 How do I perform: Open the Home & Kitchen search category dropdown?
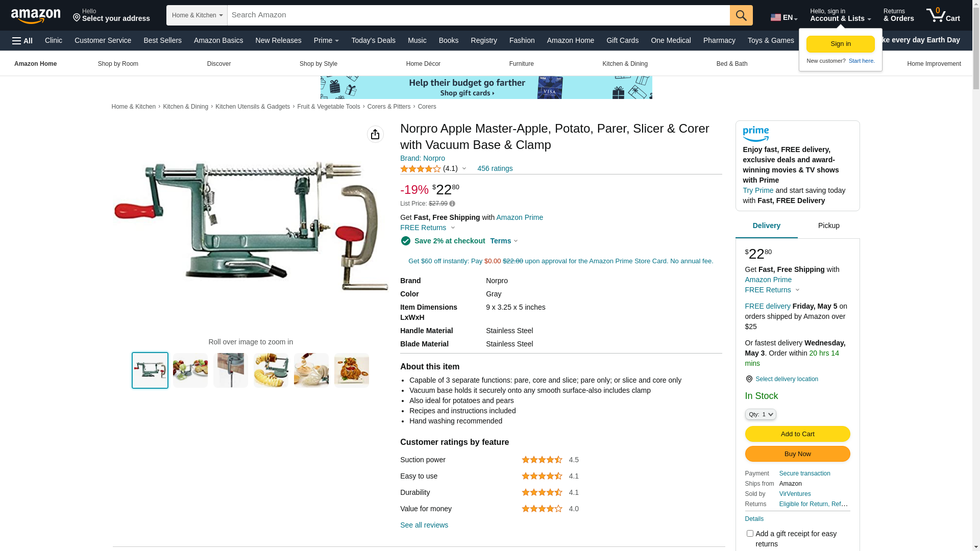[x=197, y=15]
